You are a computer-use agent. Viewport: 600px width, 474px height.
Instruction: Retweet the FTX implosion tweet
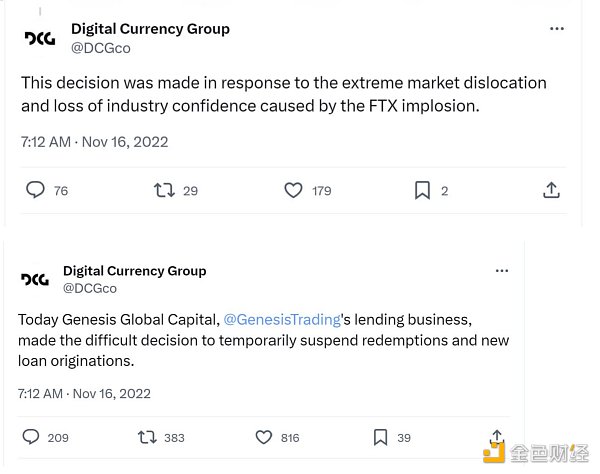pos(164,190)
